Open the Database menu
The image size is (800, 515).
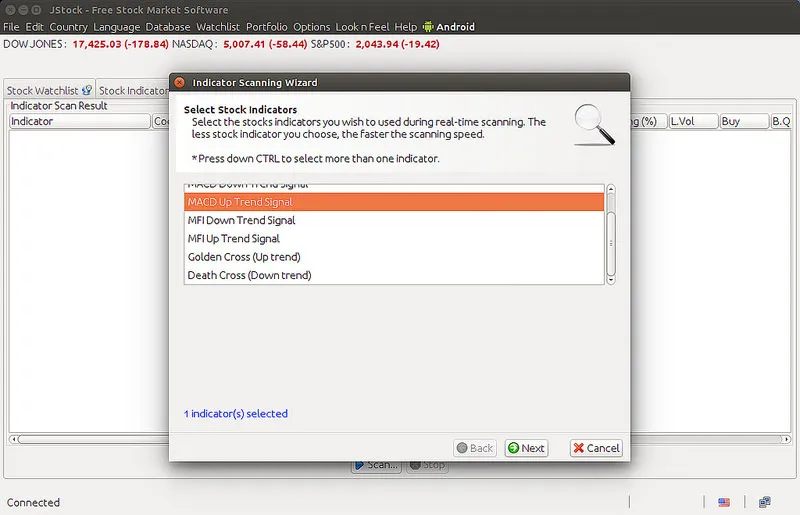click(168, 27)
